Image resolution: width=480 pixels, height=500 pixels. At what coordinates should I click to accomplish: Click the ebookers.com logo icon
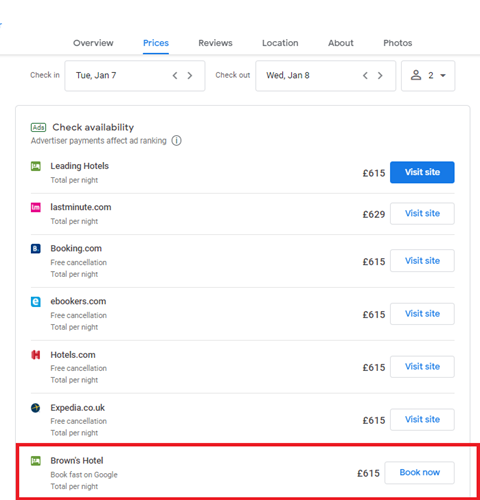(36, 302)
